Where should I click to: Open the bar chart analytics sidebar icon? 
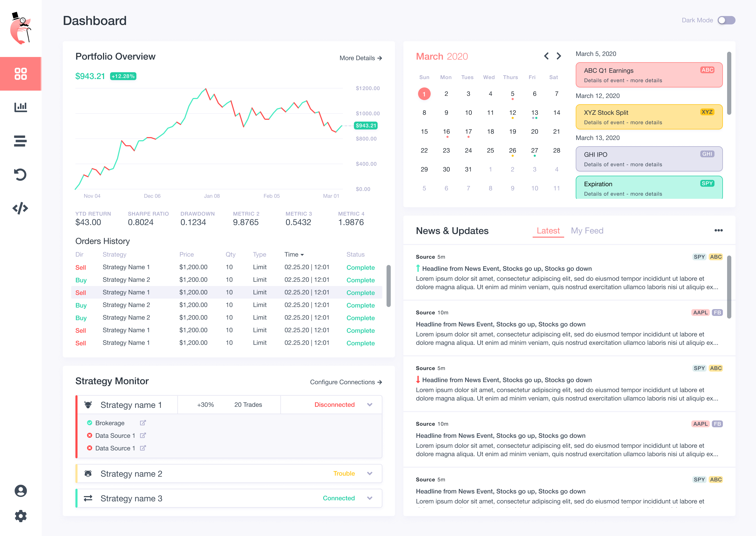[x=20, y=107]
